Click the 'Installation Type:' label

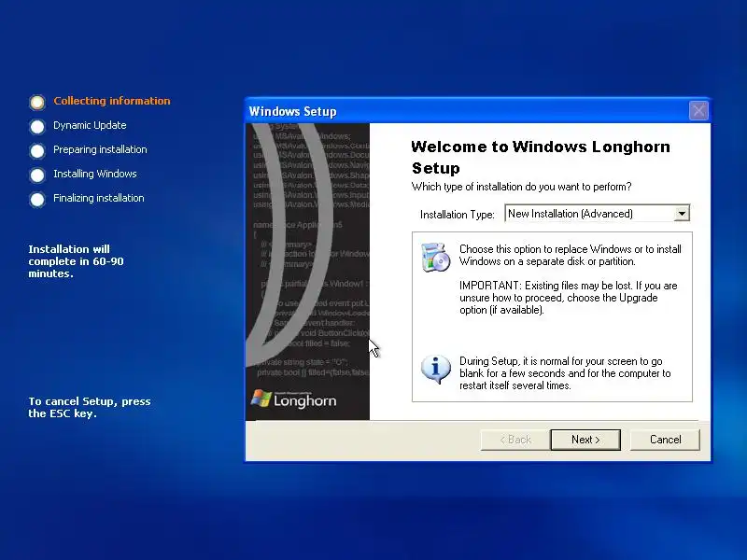pyautogui.click(x=457, y=215)
